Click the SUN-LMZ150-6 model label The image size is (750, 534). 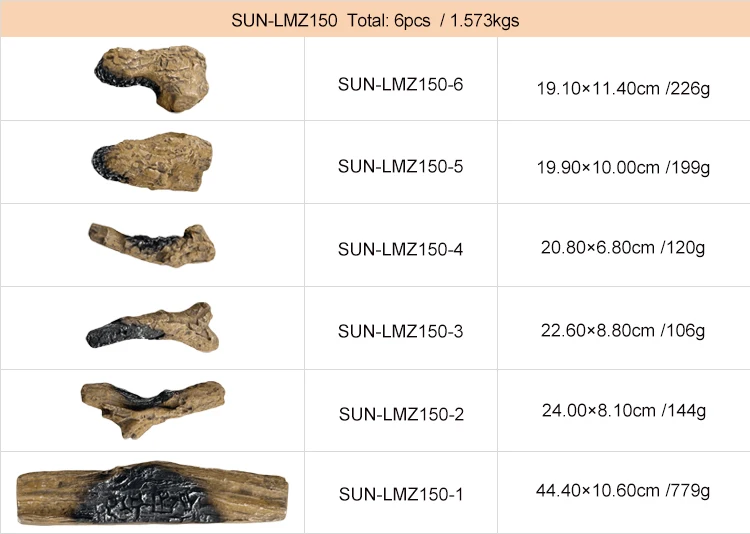[400, 84]
